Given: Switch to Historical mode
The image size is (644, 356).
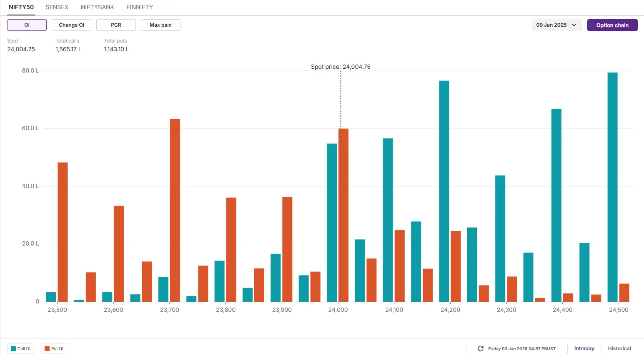Looking at the screenshot, I should tap(619, 348).
